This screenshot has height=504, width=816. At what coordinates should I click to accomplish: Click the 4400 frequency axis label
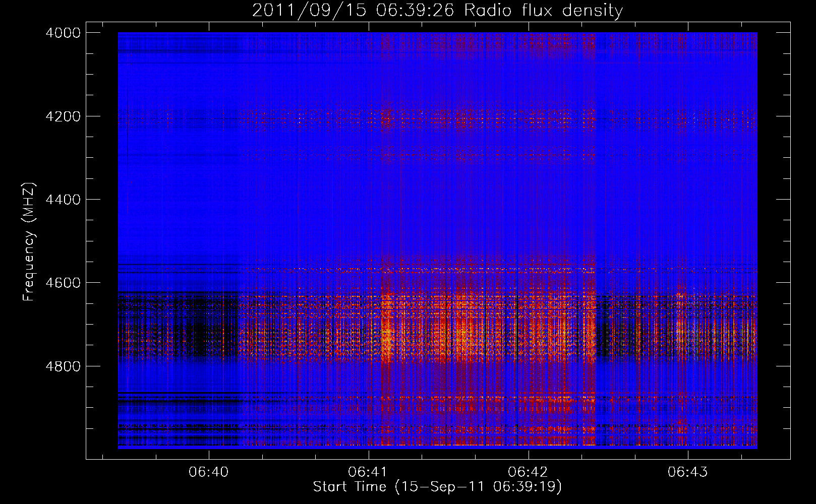[x=63, y=200]
